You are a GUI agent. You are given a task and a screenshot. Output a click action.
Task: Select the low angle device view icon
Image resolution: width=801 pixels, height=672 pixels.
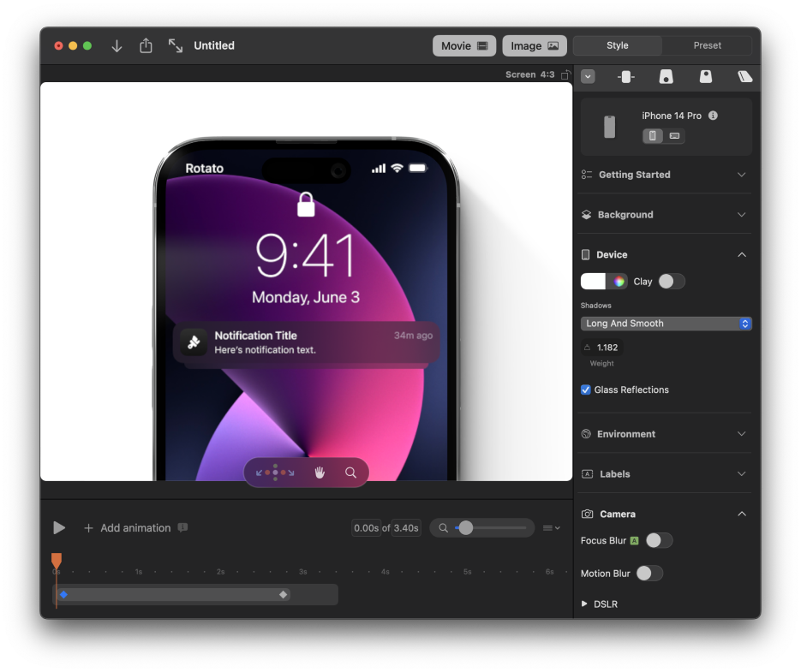pos(666,77)
